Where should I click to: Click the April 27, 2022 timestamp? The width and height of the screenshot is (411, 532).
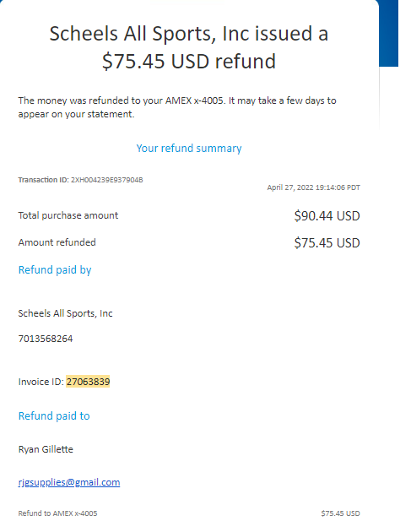click(x=313, y=187)
